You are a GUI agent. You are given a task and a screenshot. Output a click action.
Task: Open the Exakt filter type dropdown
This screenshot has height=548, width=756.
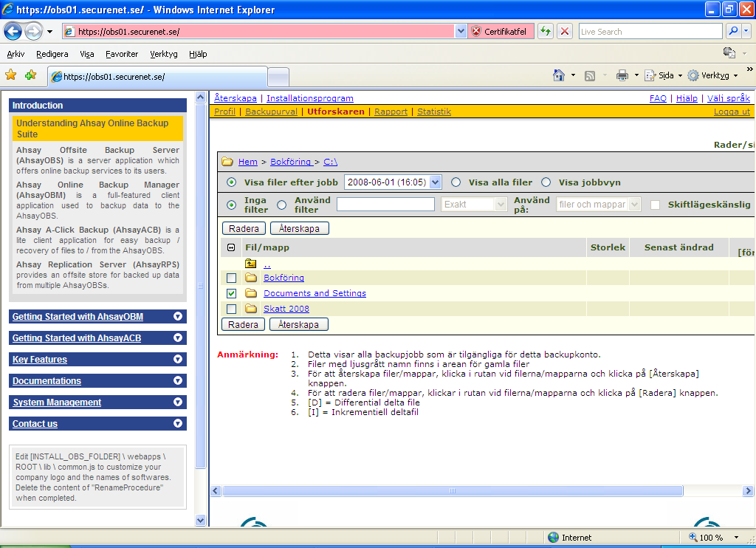tap(501, 205)
